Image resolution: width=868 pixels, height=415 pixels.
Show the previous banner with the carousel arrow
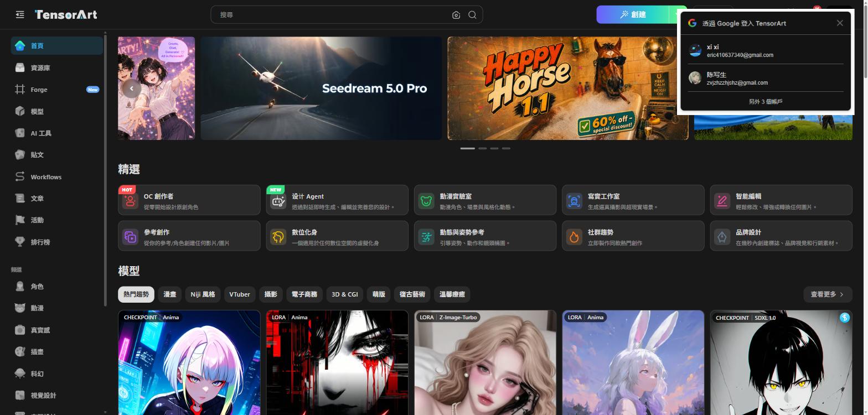point(131,89)
